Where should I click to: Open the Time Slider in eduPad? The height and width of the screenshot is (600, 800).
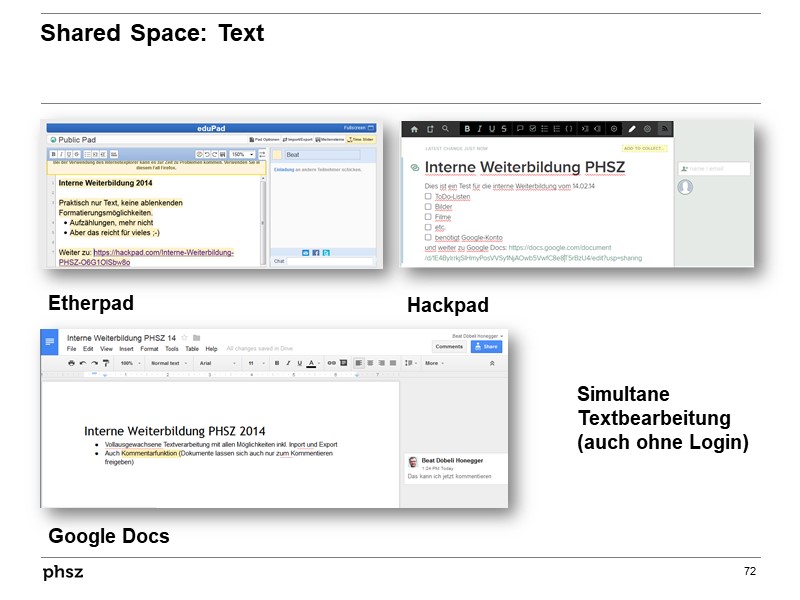pos(362,140)
